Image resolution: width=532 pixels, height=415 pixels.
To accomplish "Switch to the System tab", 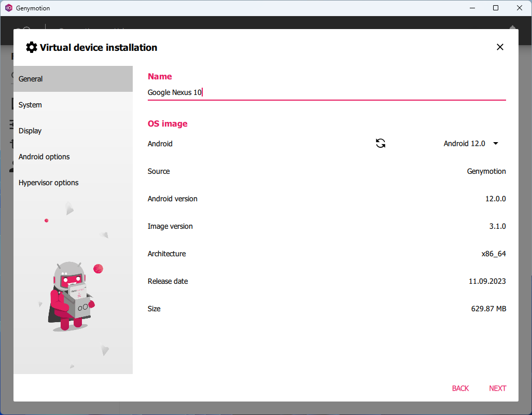I will (73, 105).
